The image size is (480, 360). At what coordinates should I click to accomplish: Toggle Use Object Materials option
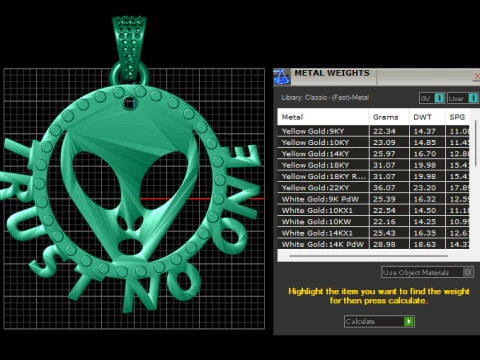pos(427,272)
